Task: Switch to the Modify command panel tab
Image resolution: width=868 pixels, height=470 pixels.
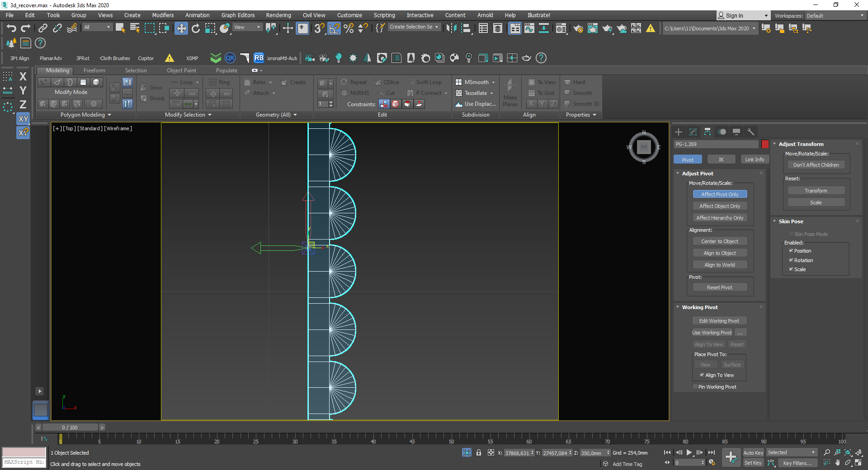Action: coord(693,132)
